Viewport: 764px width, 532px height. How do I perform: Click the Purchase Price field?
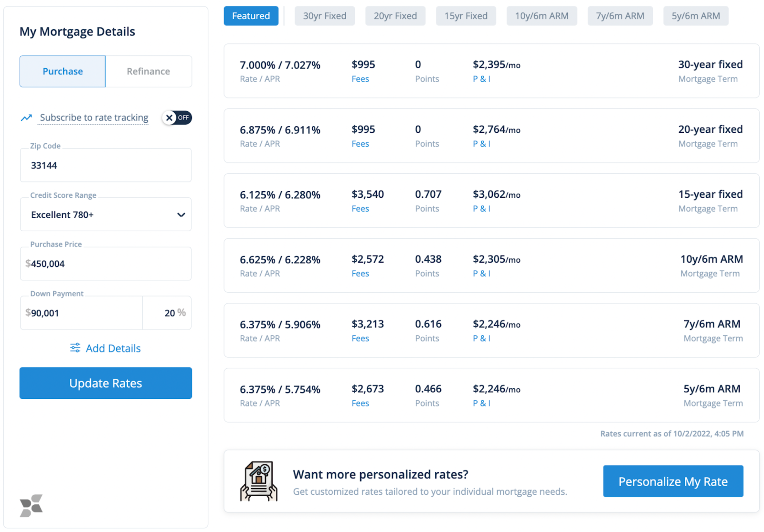click(x=106, y=264)
